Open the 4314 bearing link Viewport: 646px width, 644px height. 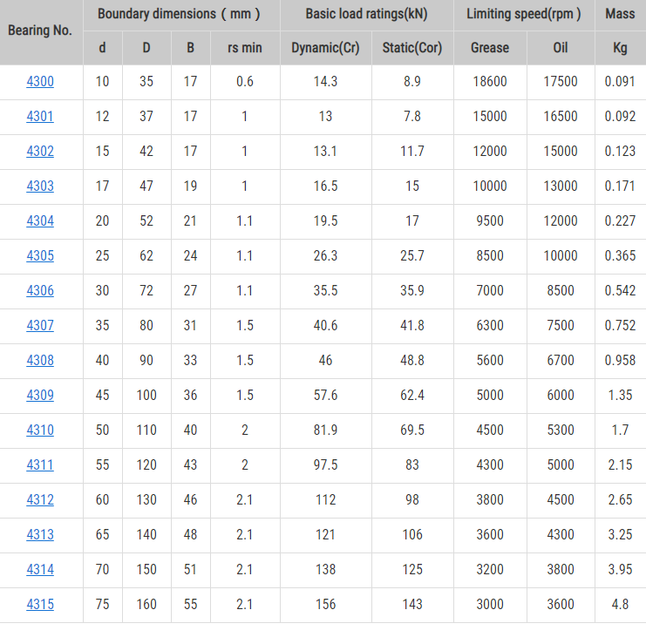coord(40,570)
